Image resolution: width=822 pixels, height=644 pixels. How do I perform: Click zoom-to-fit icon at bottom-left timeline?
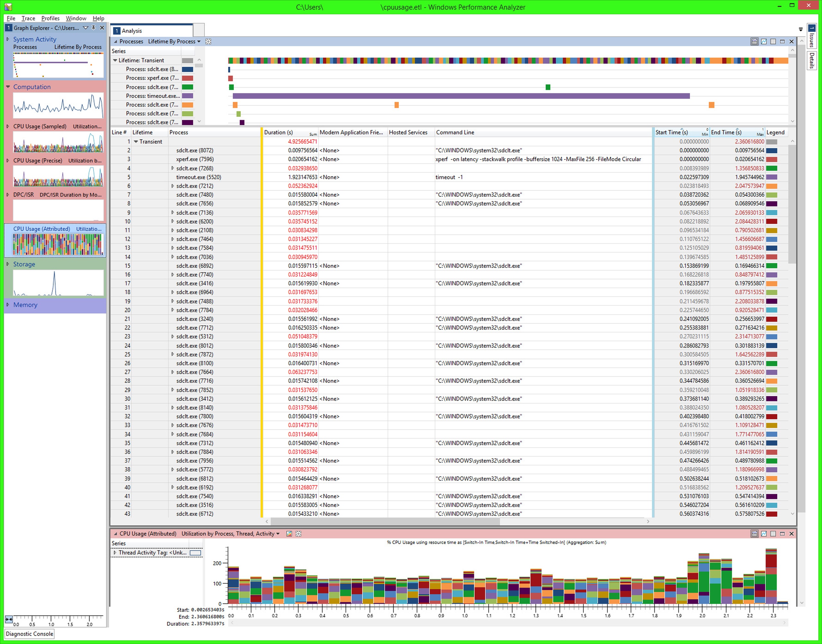click(9, 619)
